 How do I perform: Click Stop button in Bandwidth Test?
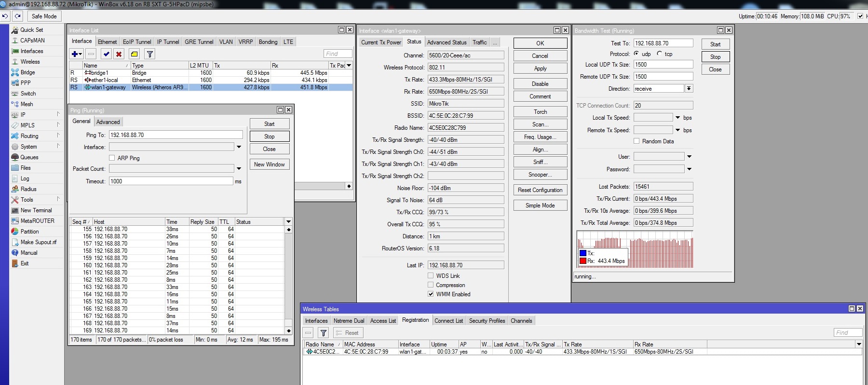tap(716, 57)
